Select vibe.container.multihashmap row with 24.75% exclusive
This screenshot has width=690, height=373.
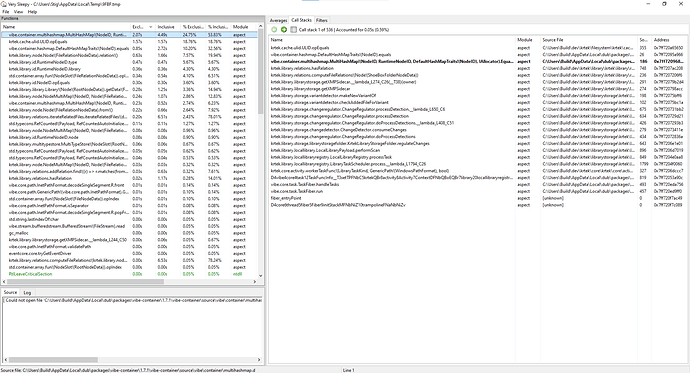(x=129, y=34)
